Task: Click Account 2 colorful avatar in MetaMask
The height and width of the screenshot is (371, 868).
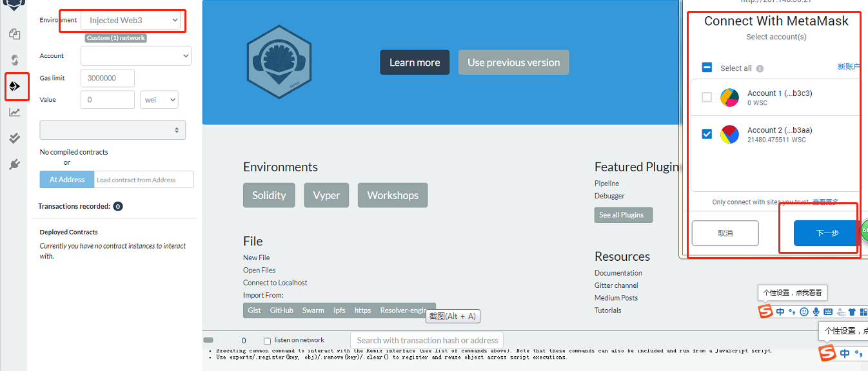Action: (729, 134)
